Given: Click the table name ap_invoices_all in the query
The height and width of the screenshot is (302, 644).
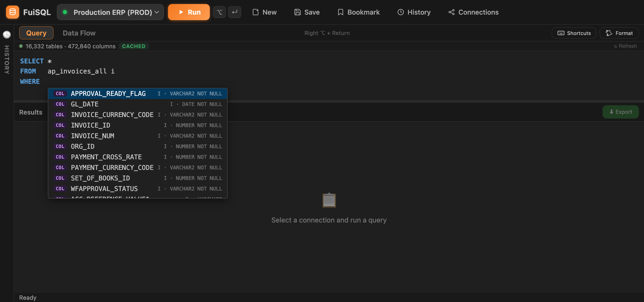Looking at the screenshot, I should point(77,71).
